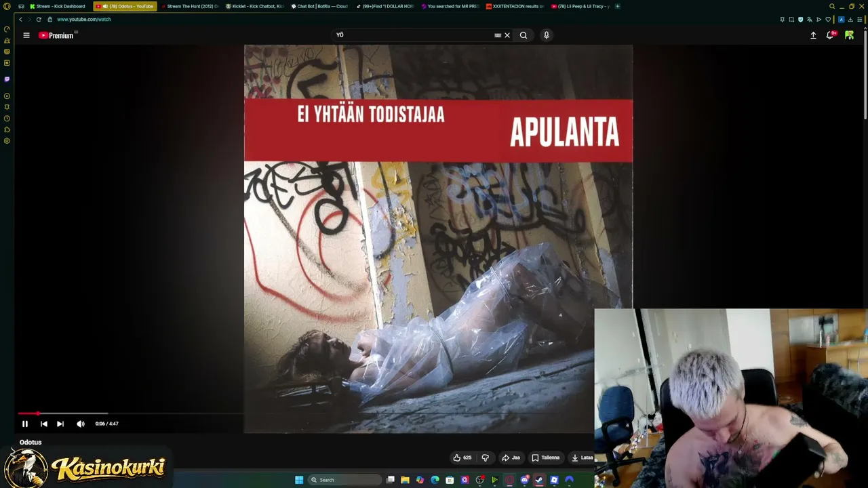Screen dimensions: 868x488
Task: Open browser easy setup menu icon
Action: [859, 20]
